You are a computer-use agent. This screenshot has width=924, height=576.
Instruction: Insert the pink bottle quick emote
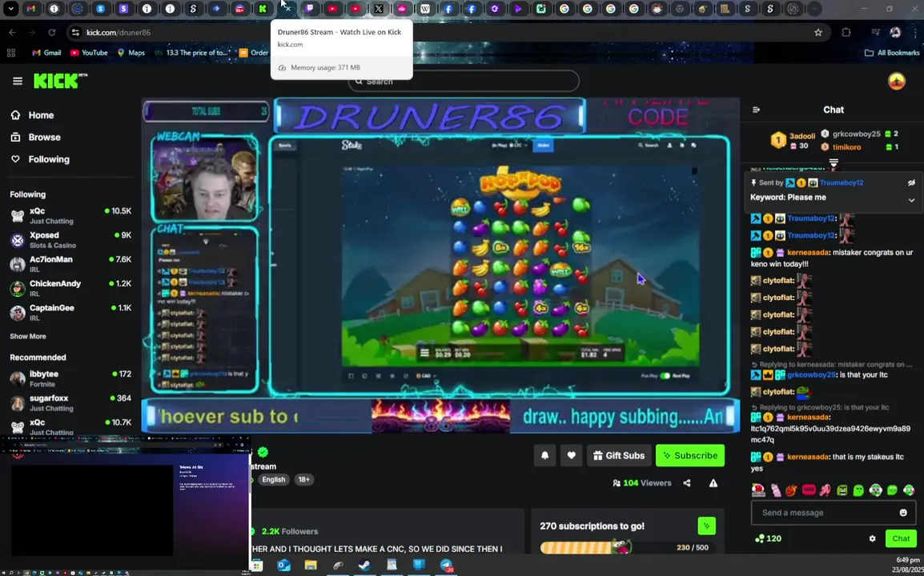(775, 490)
